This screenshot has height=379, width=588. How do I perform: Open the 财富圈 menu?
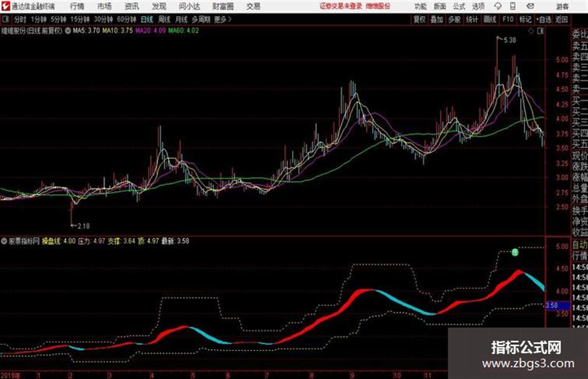[x=223, y=6]
